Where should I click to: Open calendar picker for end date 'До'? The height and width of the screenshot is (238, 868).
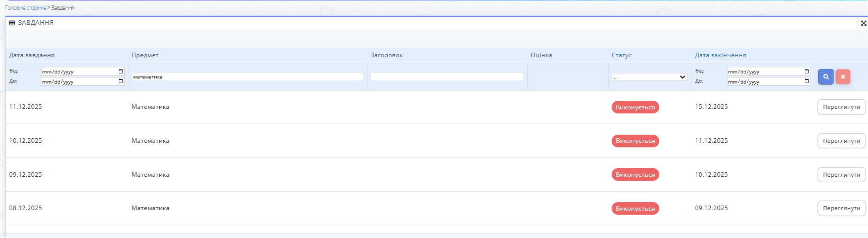807,81
